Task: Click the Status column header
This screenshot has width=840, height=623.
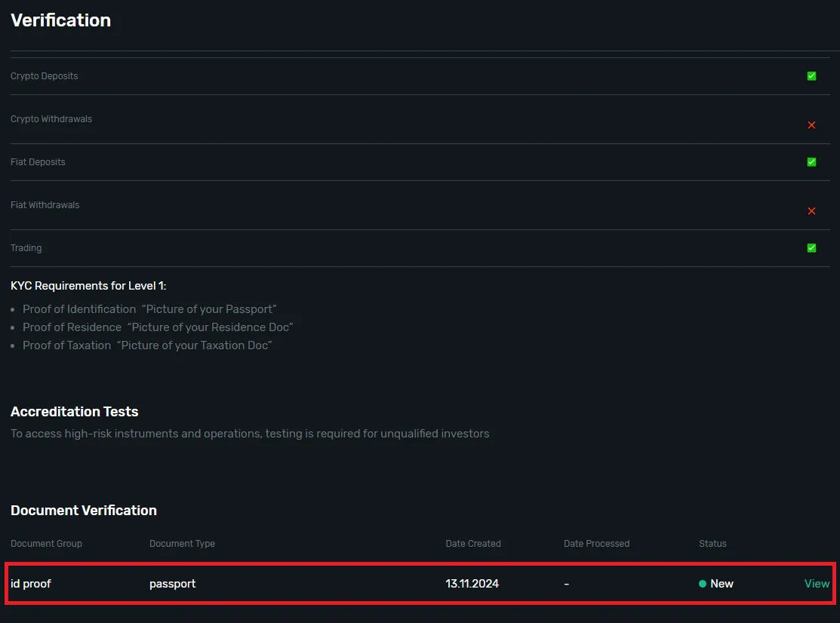Action: coord(712,544)
